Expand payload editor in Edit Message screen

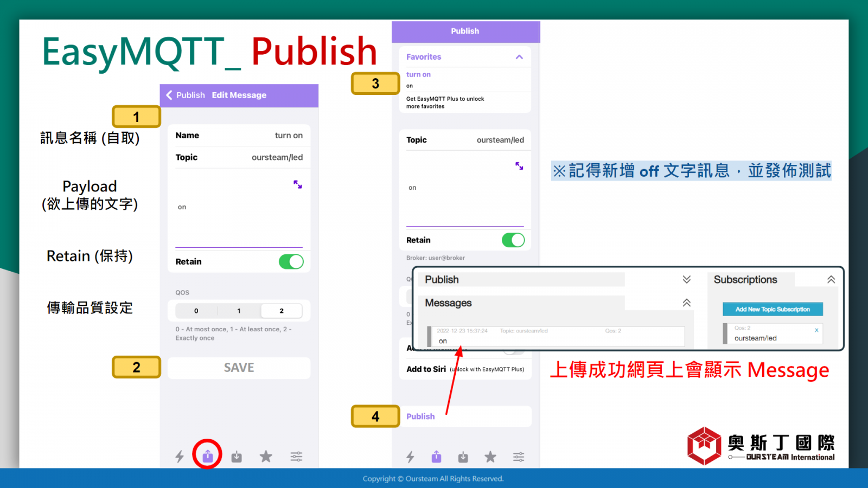298,184
